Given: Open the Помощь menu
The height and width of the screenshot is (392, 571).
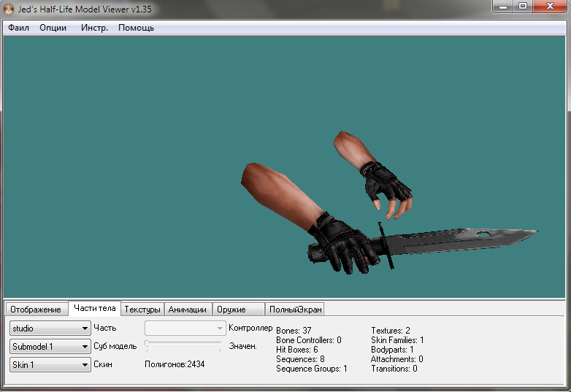Looking at the screenshot, I should coord(136,28).
